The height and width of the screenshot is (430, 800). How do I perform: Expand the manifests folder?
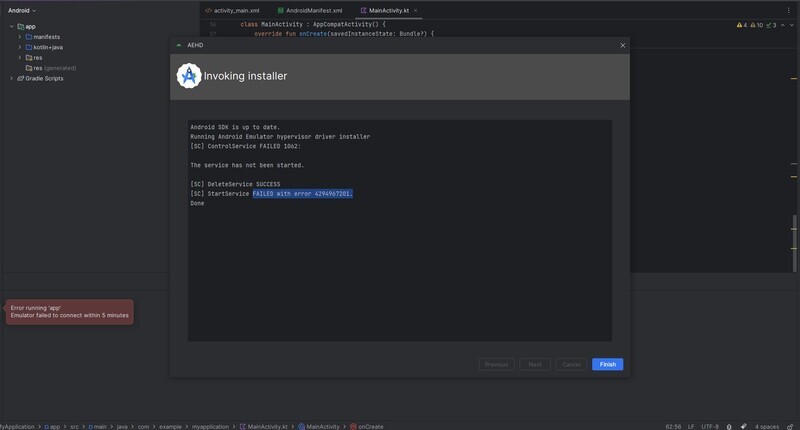(20, 37)
